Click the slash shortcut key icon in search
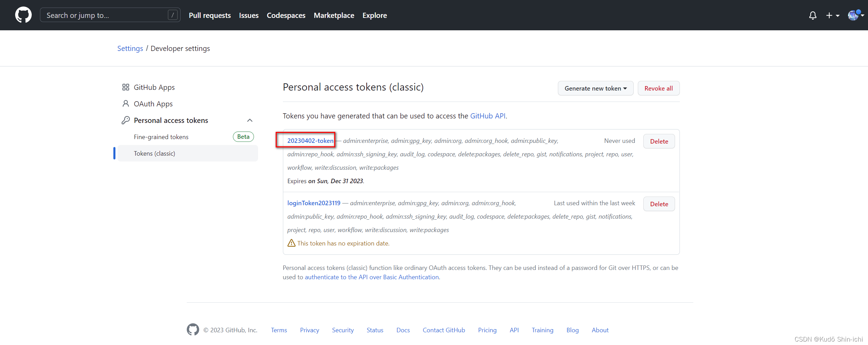Viewport: 868px width, 345px height. (x=173, y=15)
